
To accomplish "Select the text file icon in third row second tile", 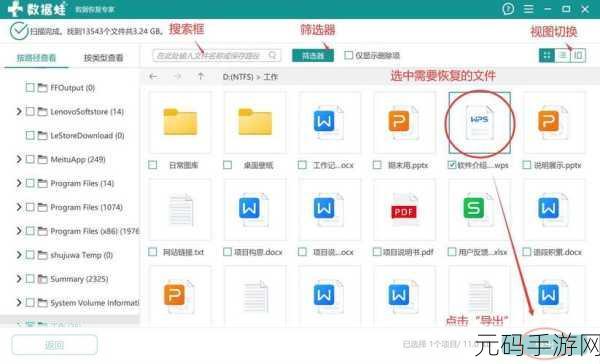I will click(x=256, y=296).
